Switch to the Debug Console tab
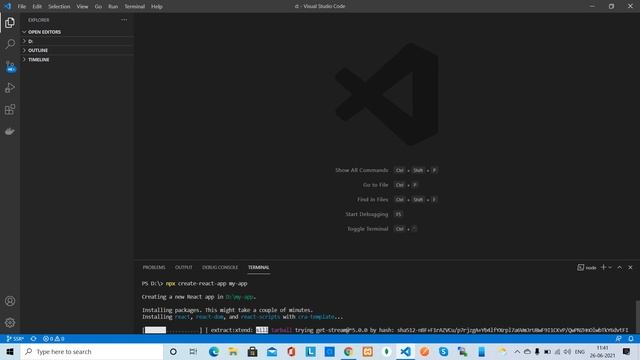This screenshot has width=640, height=360. 220,267
